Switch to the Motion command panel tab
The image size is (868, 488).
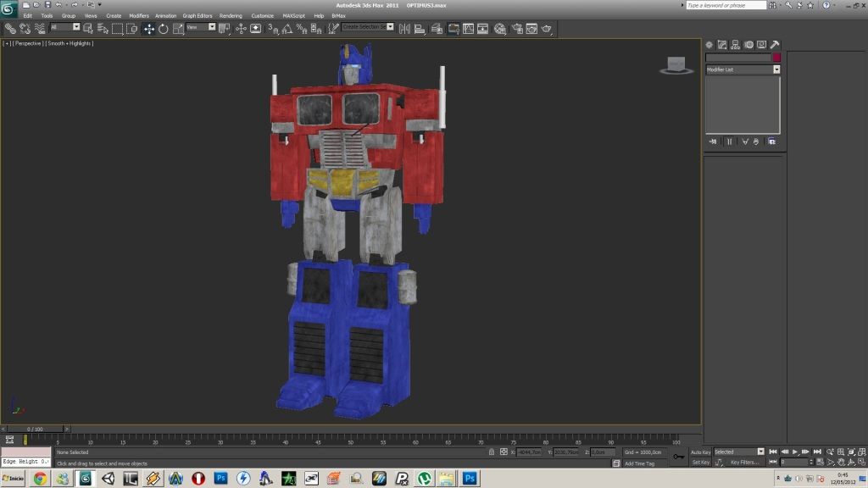[x=748, y=45]
